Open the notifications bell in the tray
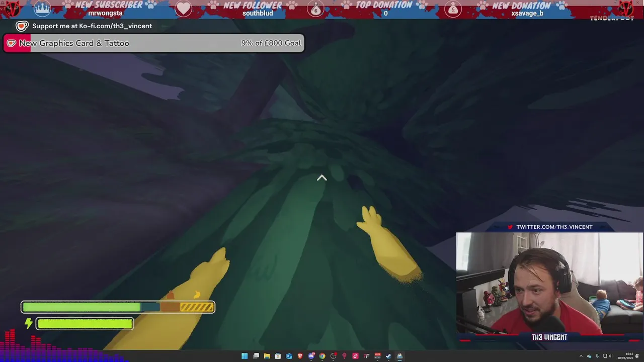 [x=637, y=356]
